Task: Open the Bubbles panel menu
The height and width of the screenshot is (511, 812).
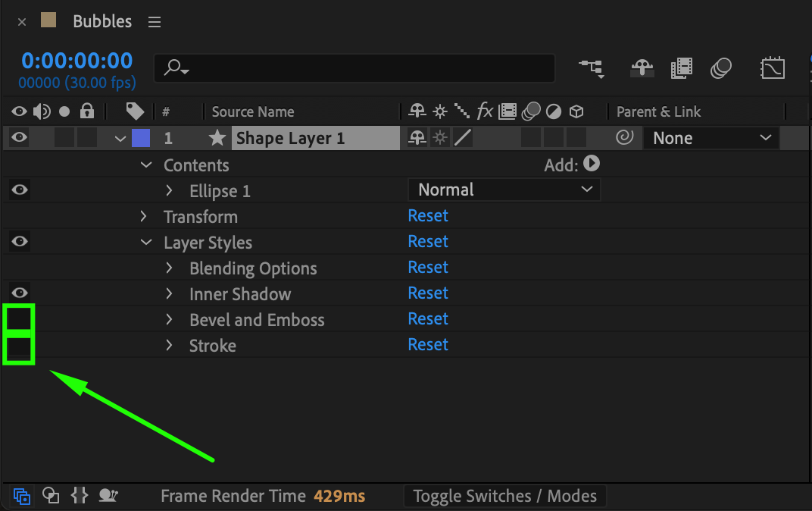Action: tap(155, 22)
